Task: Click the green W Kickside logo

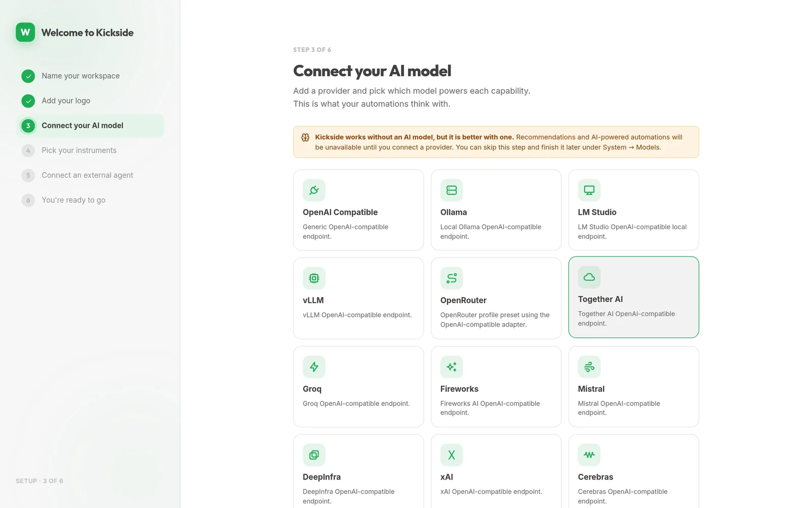Action: [25, 33]
